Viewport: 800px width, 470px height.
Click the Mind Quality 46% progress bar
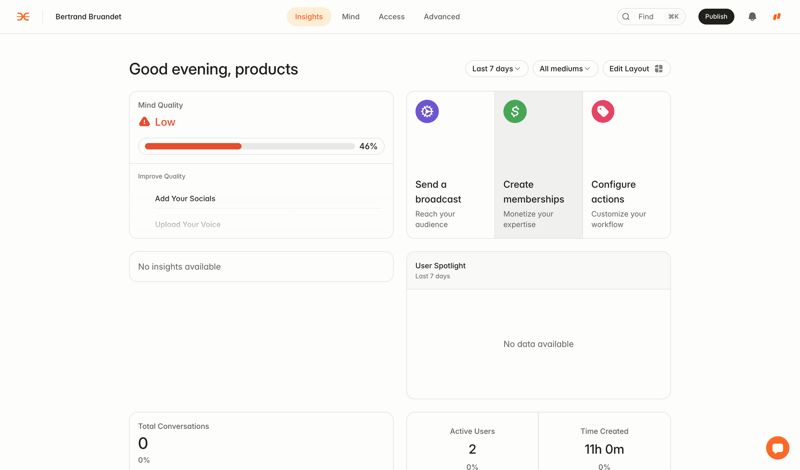pyautogui.click(x=249, y=147)
